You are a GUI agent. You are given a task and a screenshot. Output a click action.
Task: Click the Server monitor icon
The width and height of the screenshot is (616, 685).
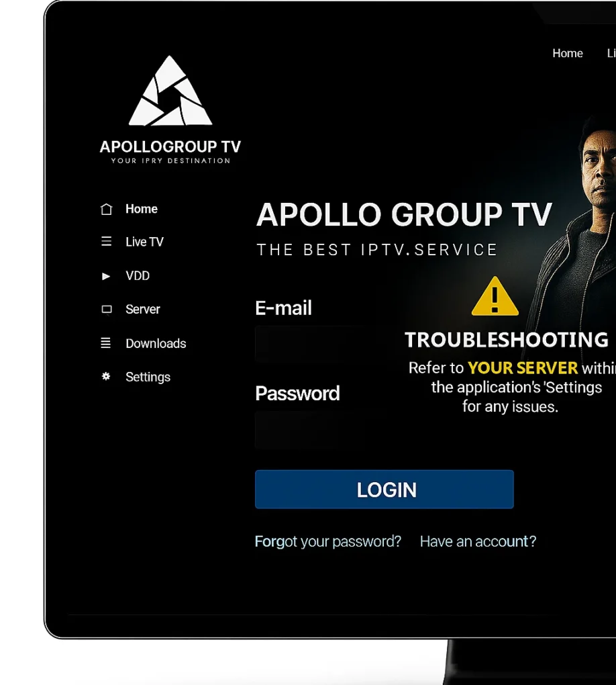(x=107, y=310)
